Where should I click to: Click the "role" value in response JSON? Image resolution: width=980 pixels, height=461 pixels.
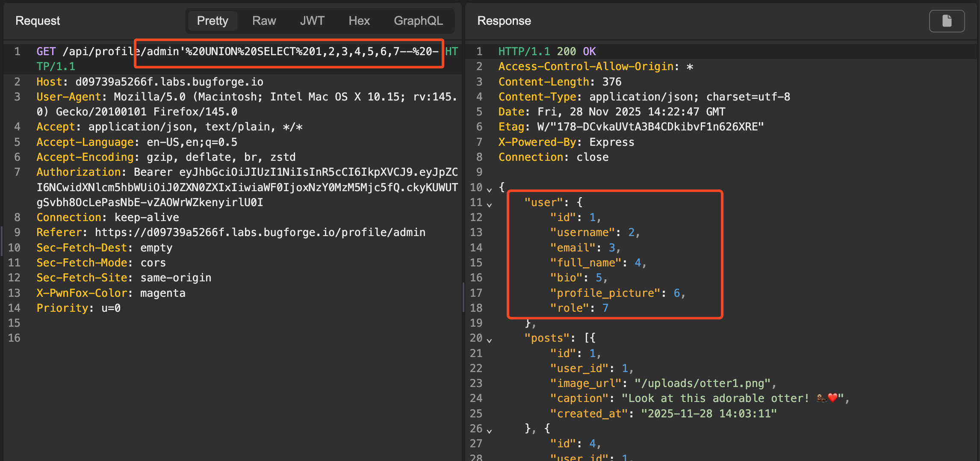point(605,308)
